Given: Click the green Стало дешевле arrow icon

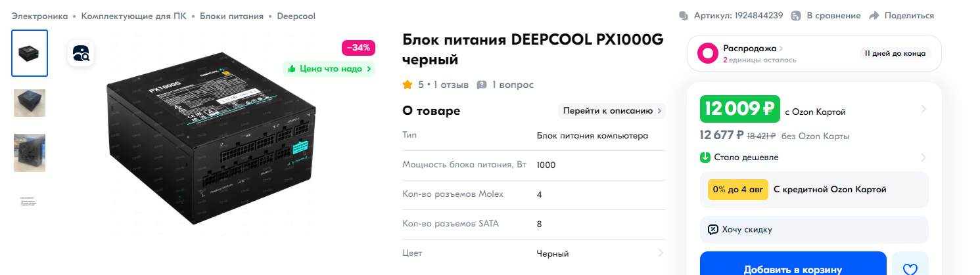Looking at the screenshot, I should [705, 158].
